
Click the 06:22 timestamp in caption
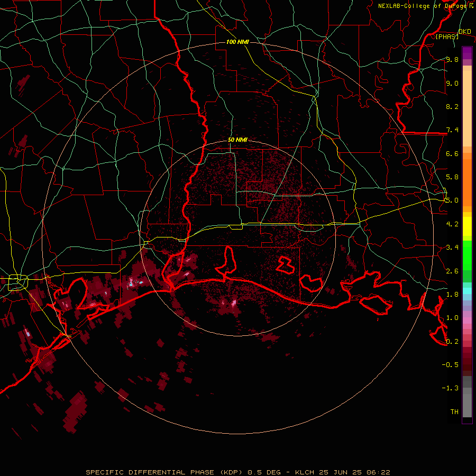coord(378,472)
